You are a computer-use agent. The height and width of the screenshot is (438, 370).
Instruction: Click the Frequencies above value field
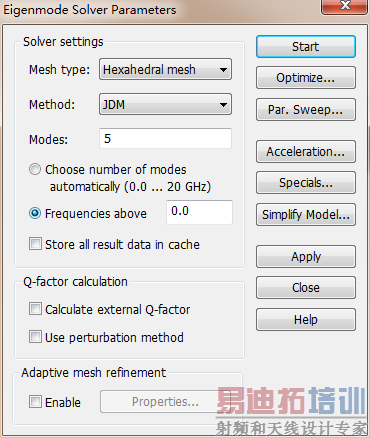(x=199, y=212)
